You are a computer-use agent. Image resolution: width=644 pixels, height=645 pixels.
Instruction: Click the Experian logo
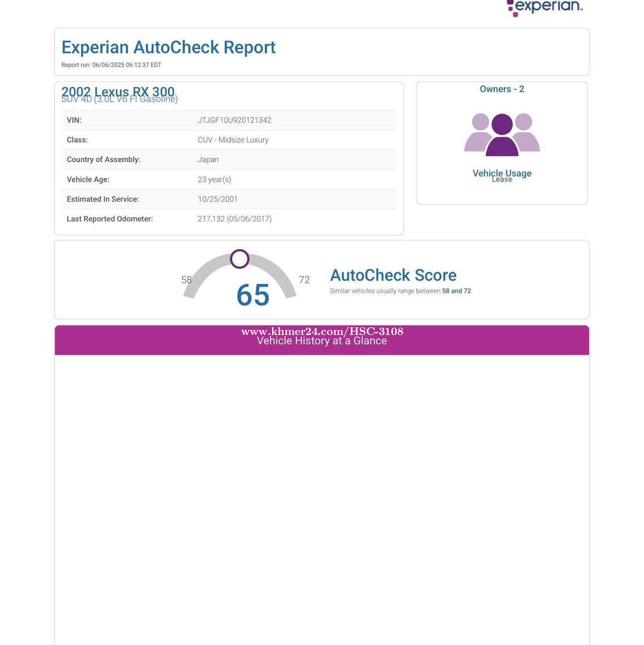pos(544,8)
